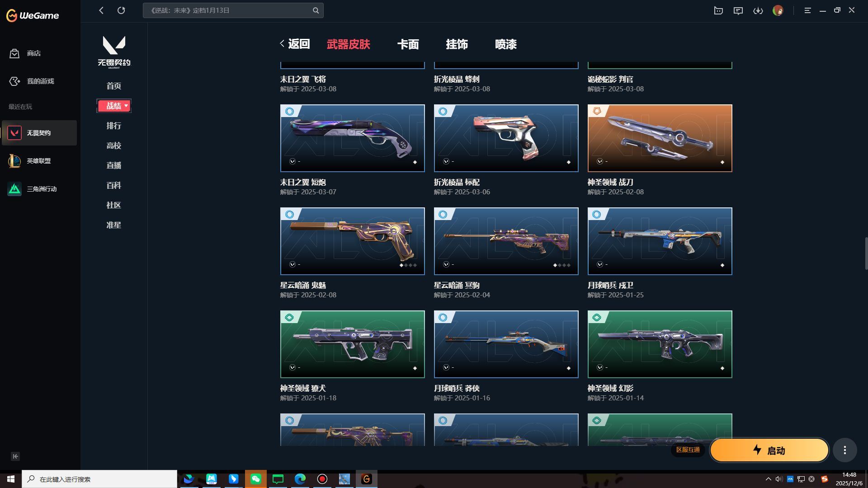868x488 pixels.
Task: Open the three-dot menu next to the 启动 button
Action: click(844, 450)
